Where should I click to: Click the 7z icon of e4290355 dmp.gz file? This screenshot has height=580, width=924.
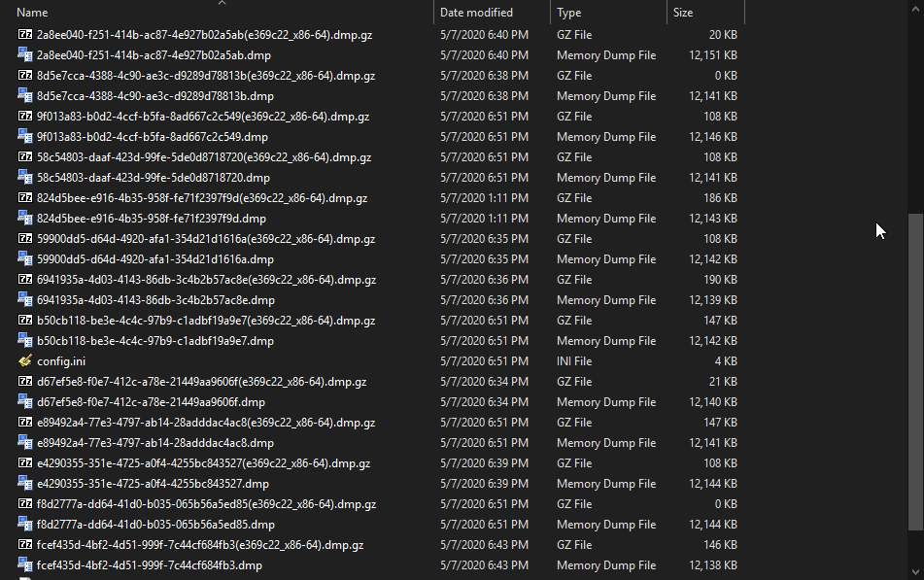coord(24,462)
